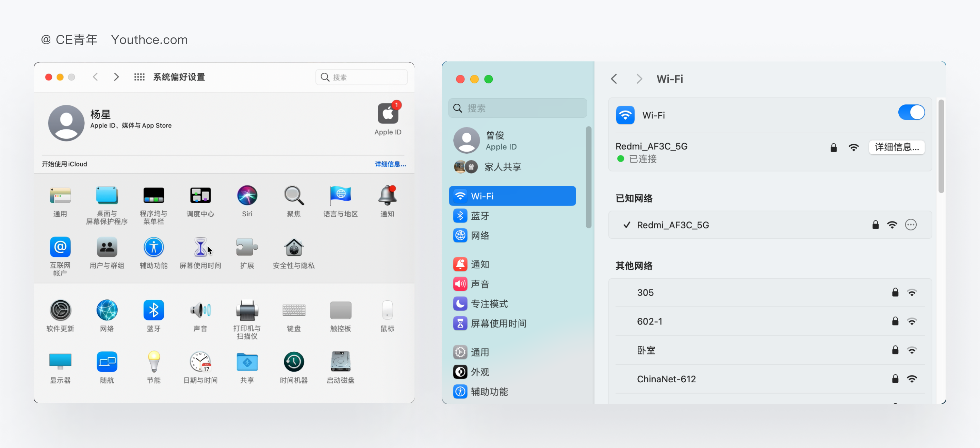
Task: Toggle Wi-Fi off
Action: (911, 112)
